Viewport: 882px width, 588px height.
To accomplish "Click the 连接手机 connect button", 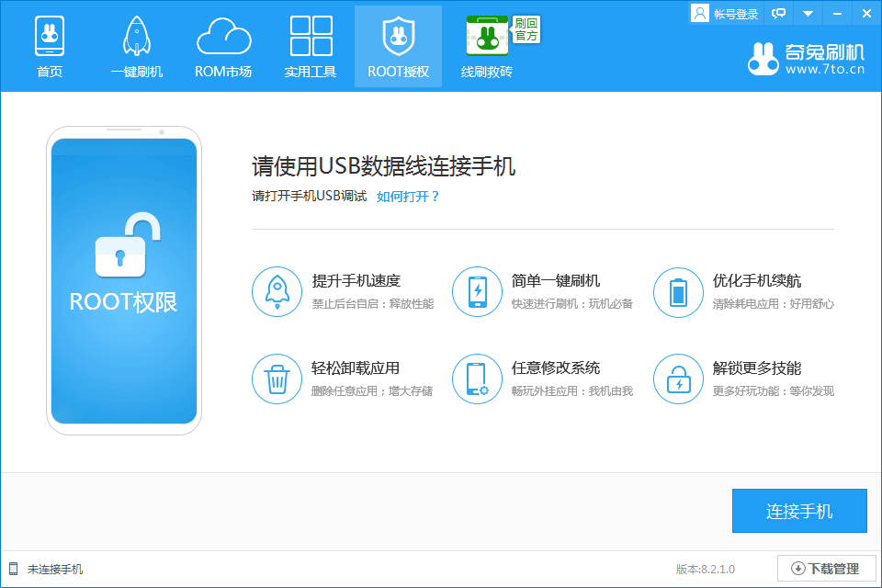I will (x=799, y=511).
